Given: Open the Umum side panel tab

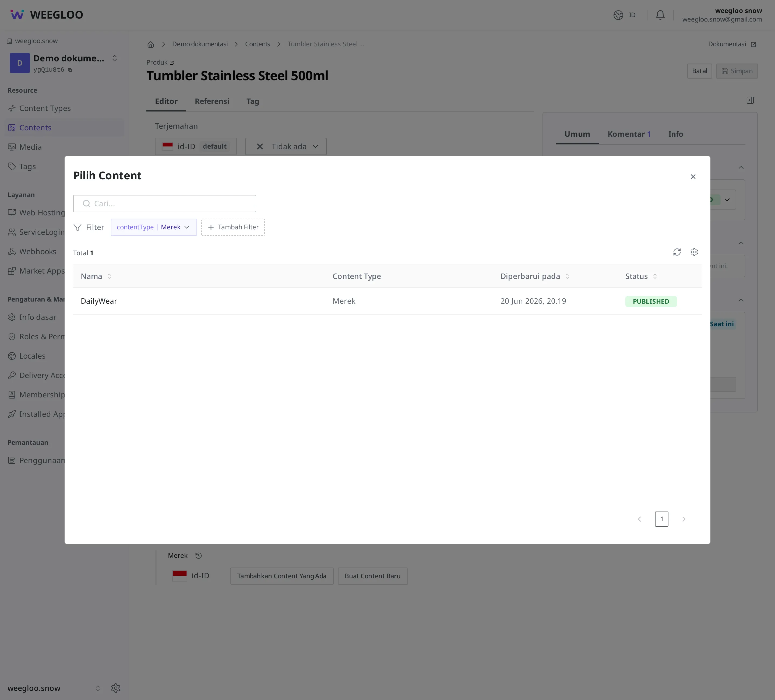Looking at the screenshot, I should [577, 134].
